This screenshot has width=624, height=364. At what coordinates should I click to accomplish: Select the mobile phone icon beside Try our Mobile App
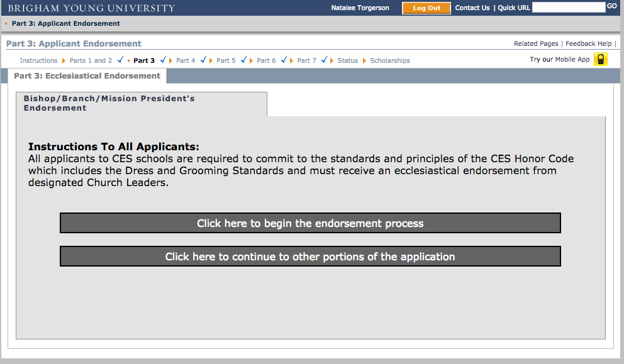click(601, 58)
